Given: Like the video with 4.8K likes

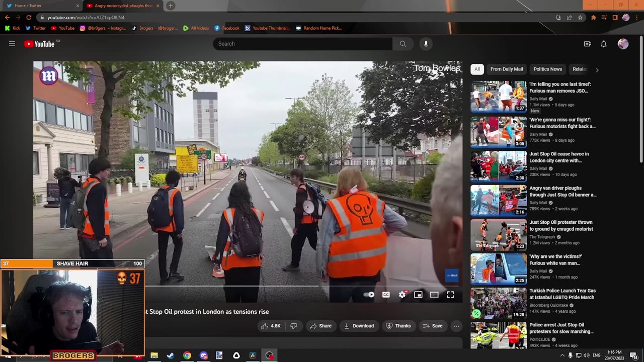Looking at the screenshot, I should (271, 326).
